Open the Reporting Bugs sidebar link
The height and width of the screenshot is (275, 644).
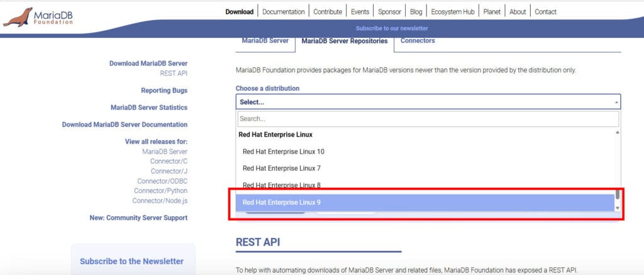click(164, 91)
